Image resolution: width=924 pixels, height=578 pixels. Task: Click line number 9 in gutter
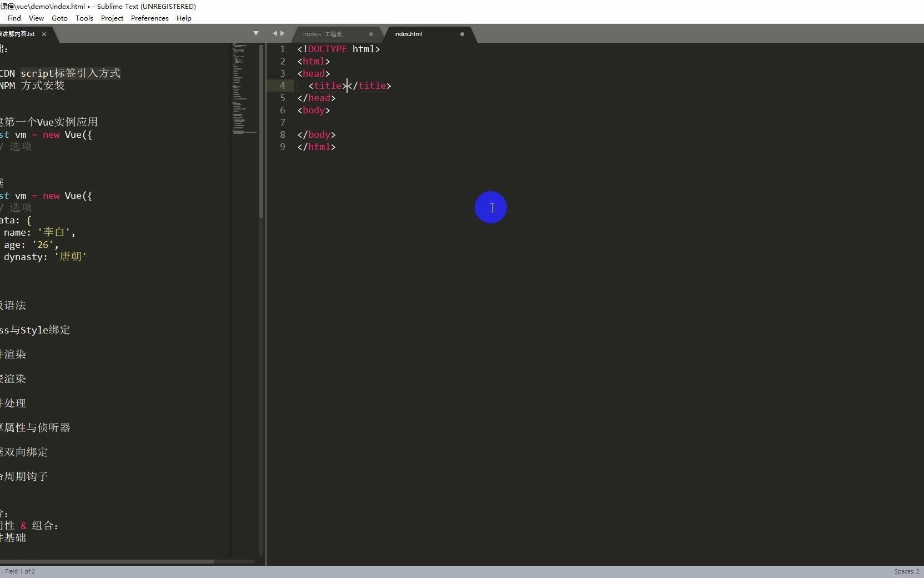coord(282,147)
